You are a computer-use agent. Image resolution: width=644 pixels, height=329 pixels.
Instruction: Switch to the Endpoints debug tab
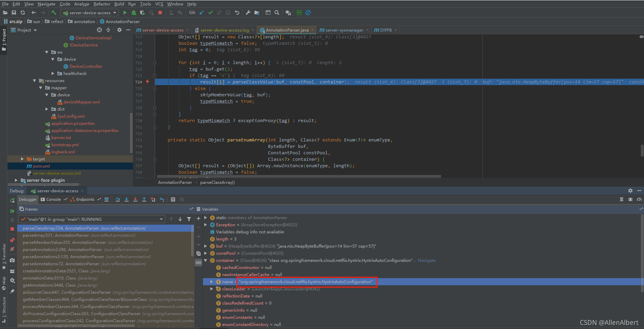coord(85,199)
